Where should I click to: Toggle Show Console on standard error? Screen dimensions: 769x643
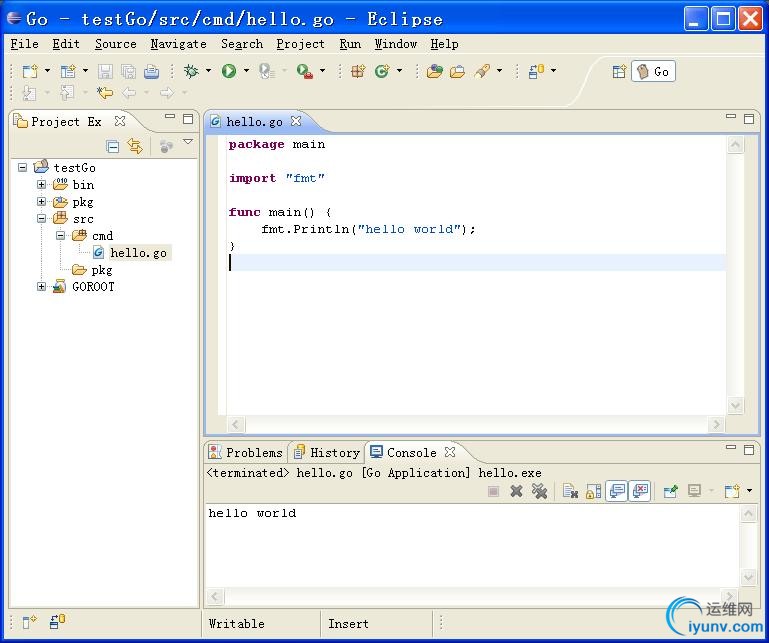(641, 491)
